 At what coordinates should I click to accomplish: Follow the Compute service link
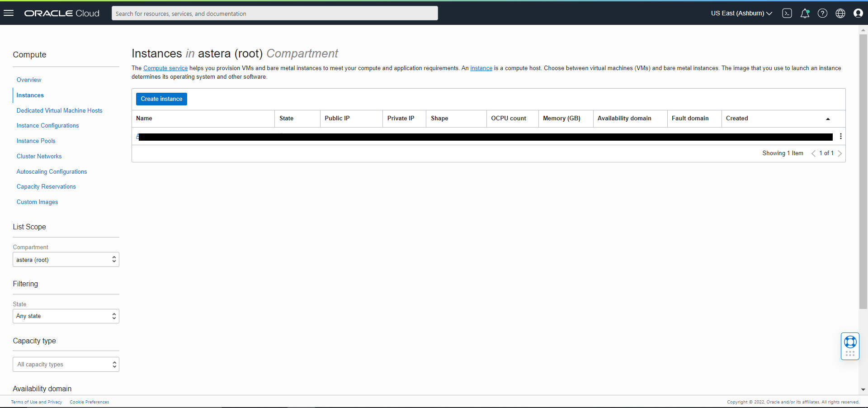pyautogui.click(x=165, y=68)
